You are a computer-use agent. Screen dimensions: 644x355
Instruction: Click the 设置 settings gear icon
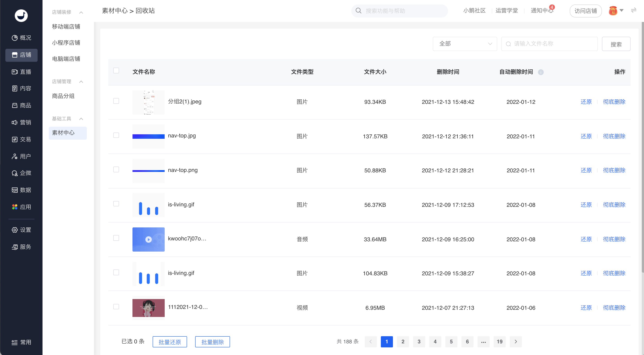tap(15, 230)
